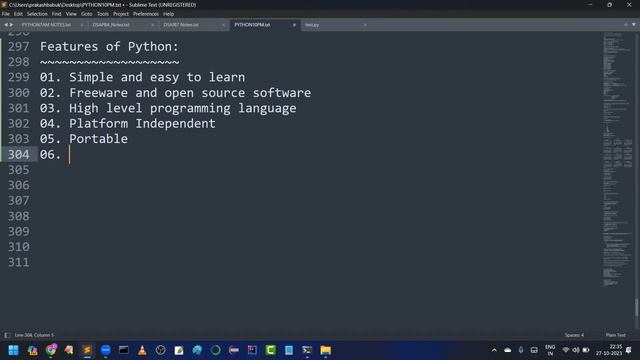Open the File menu

pos(6,14)
